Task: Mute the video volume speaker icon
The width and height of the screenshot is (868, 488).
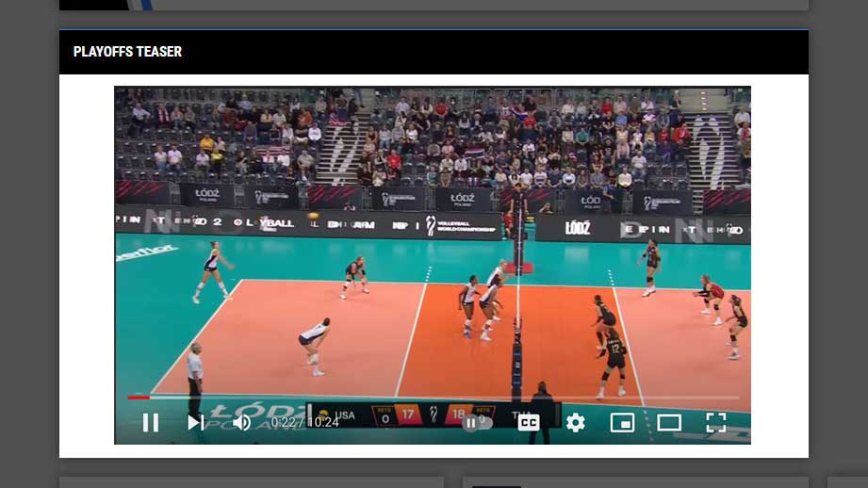Action: (x=241, y=423)
